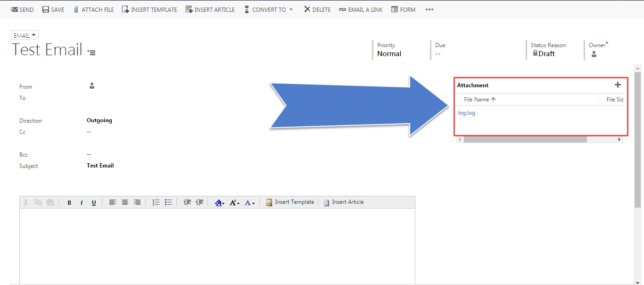Screen dimensions: 644x285
Task: Open the log.log attachment
Action: point(466,112)
